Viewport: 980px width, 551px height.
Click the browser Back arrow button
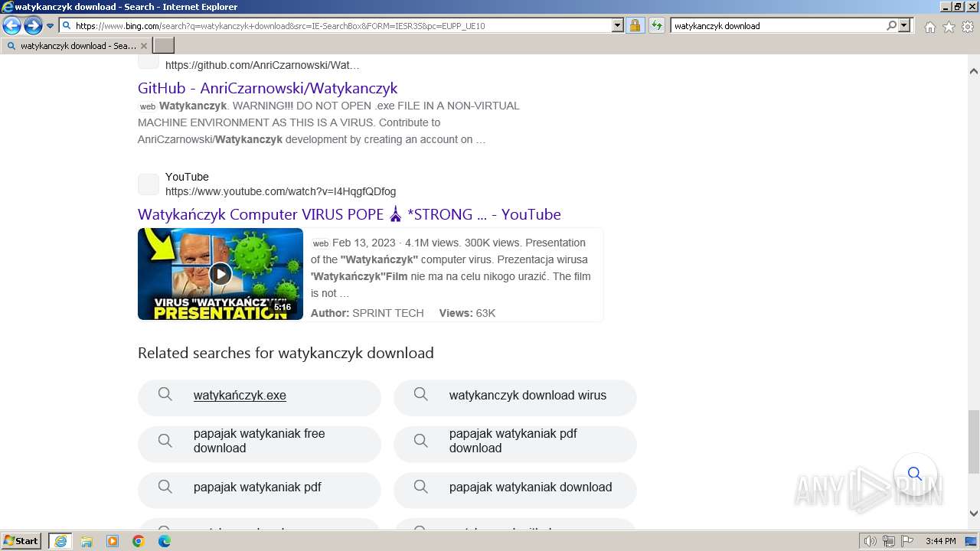11,25
